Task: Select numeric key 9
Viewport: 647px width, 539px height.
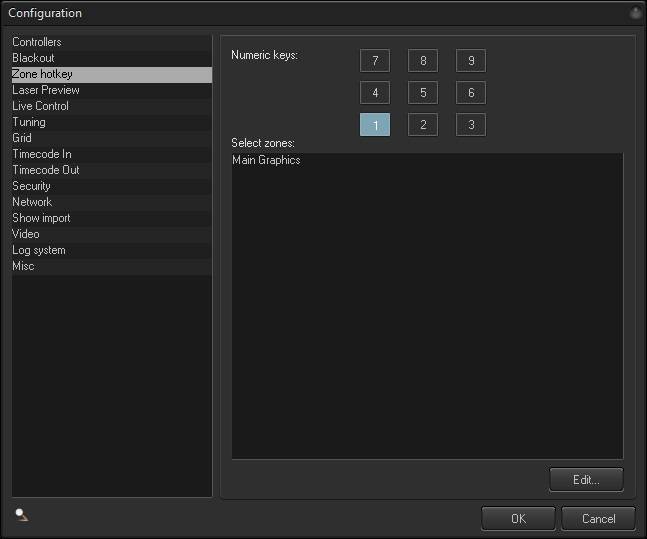Action: 471,61
